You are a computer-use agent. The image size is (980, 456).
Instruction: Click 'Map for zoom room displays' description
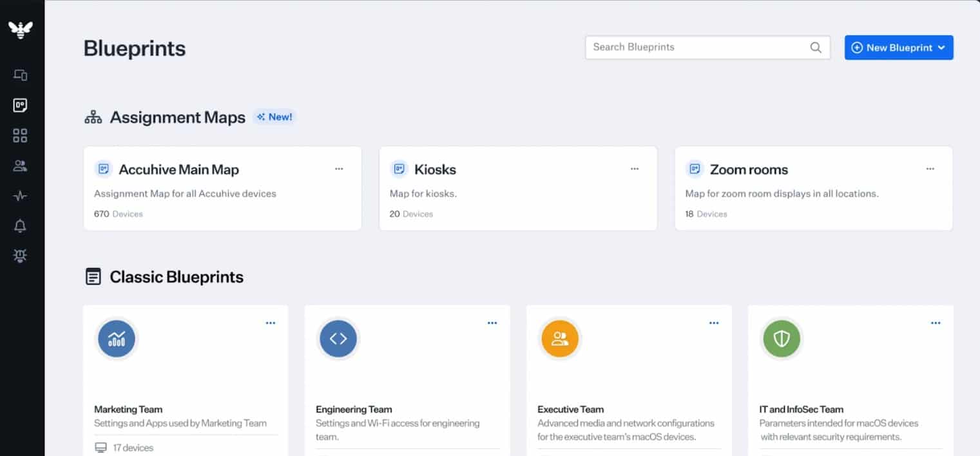coord(782,193)
